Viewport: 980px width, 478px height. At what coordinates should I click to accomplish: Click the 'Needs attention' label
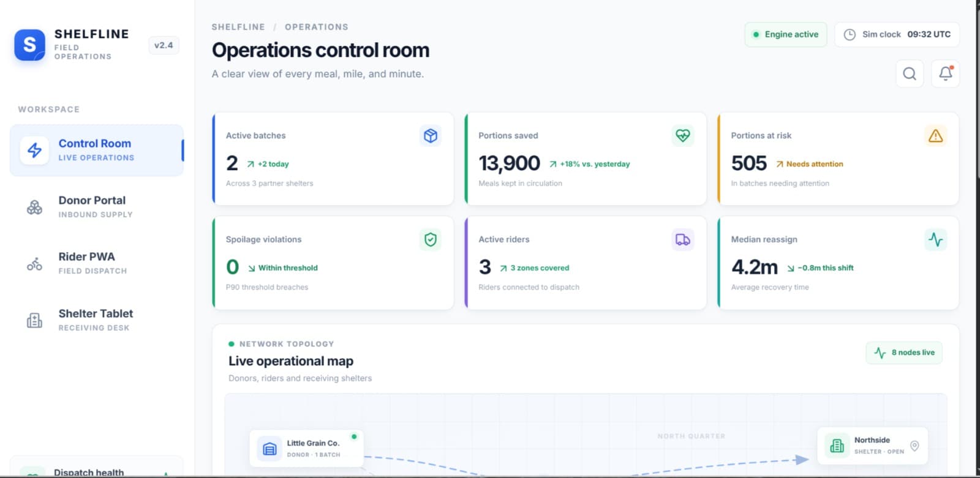click(815, 164)
